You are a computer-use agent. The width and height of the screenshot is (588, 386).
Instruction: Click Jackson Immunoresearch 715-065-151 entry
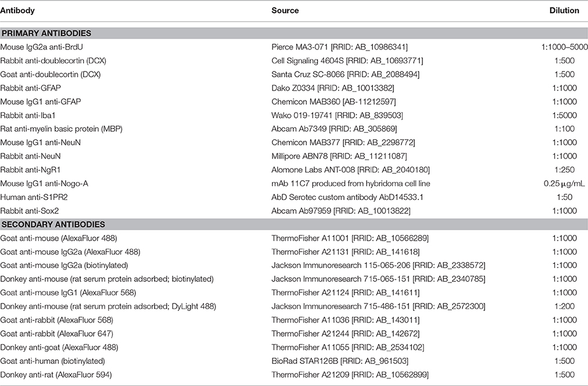378,279
